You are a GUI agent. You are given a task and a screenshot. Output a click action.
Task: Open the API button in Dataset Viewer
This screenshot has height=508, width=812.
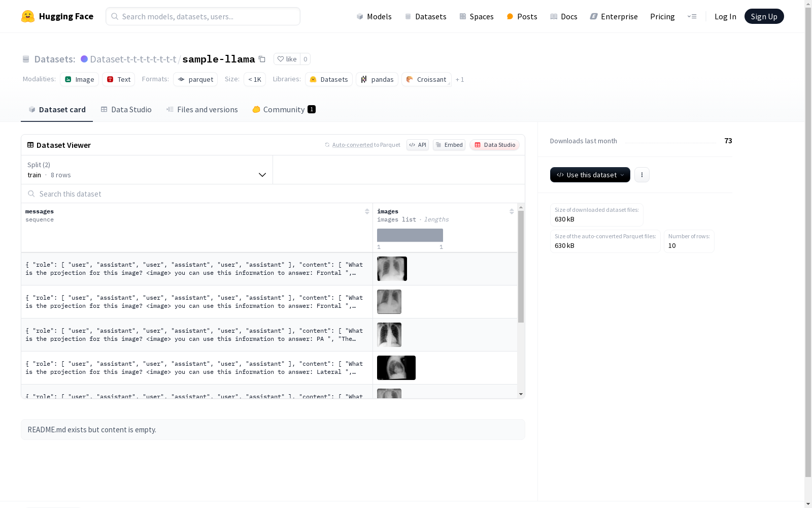pos(418,145)
